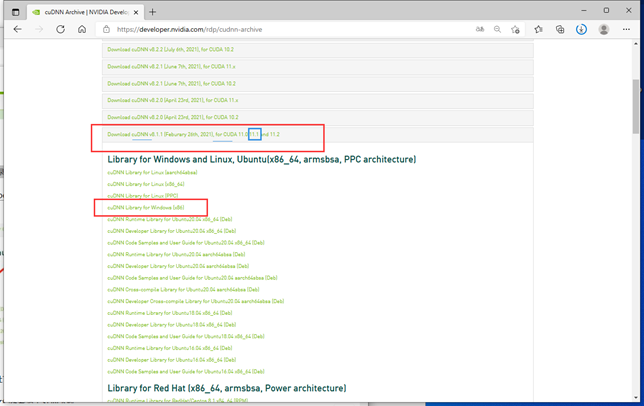
Task: Click heading Library for Windows and Linux, Ubuntu
Action: 262,159
